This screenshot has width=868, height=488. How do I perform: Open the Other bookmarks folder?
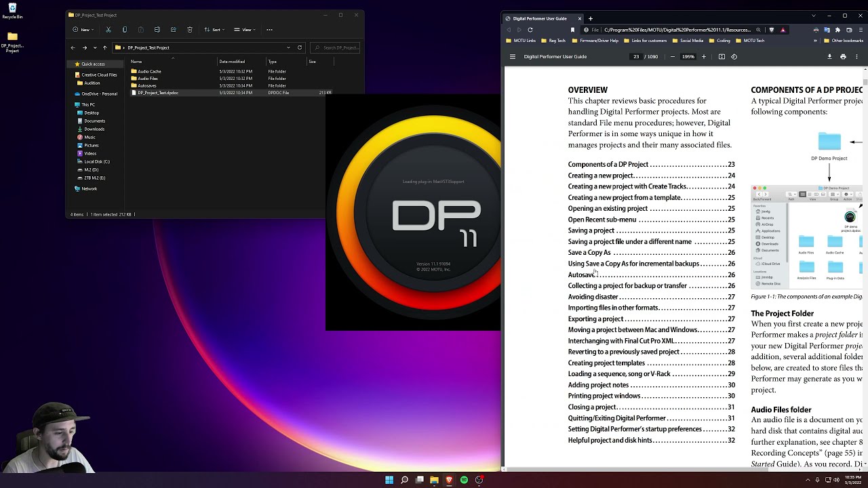tap(843, 41)
